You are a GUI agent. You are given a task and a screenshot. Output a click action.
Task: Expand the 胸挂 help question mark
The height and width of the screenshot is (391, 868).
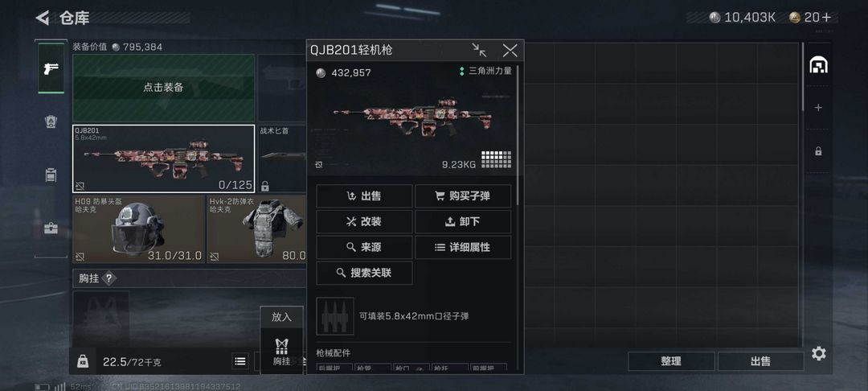109,278
